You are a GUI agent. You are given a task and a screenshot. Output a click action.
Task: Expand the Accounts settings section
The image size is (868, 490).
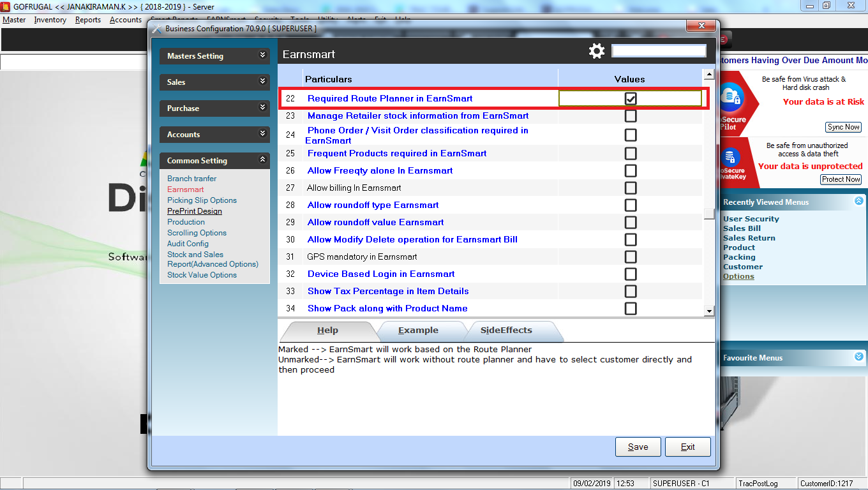214,135
